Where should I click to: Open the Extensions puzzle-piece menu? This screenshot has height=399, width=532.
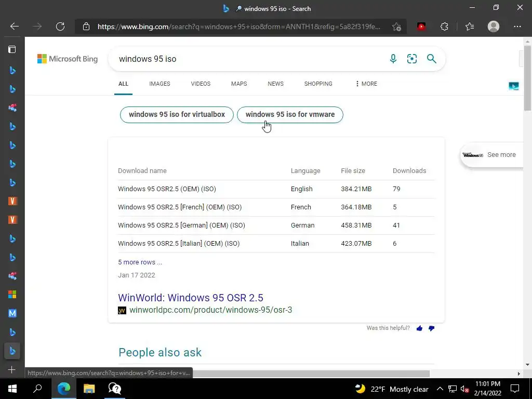(444, 26)
